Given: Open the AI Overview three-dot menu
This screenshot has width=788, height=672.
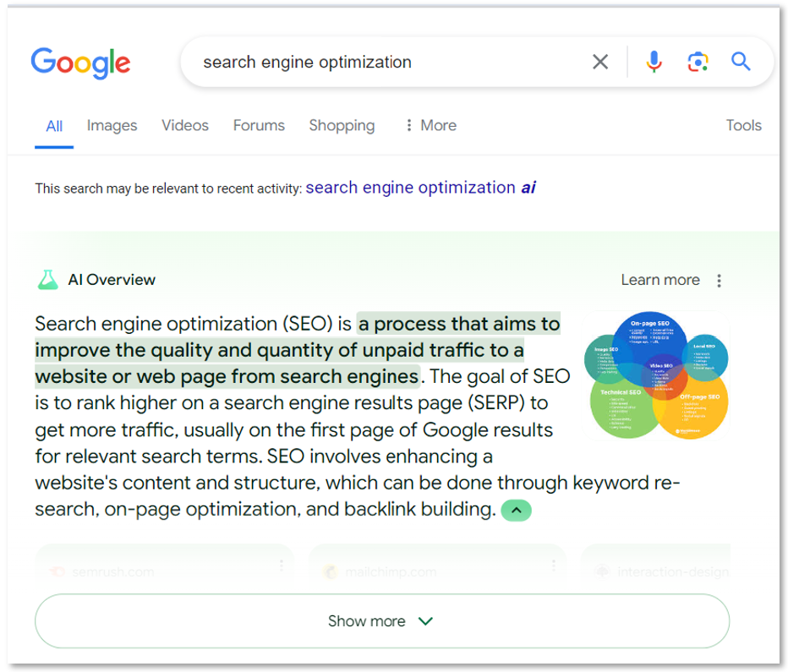Looking at the screenshot, I should click(x=718, y=280).
